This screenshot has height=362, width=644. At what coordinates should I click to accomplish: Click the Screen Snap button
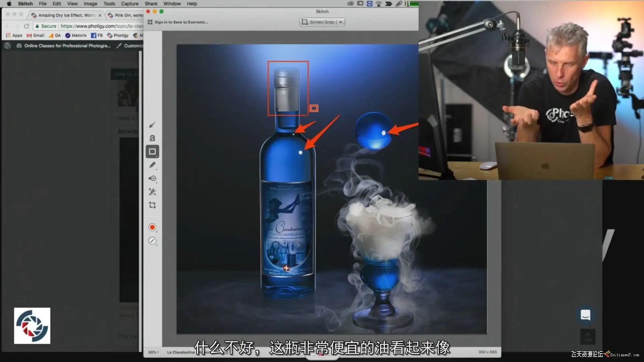point(318,22)
